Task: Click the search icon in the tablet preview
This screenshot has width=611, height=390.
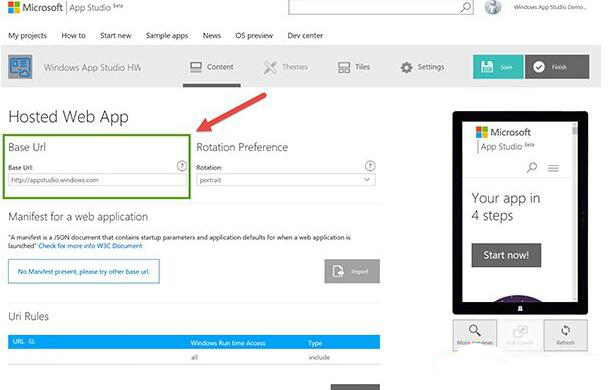Action: pyautogui.click(x=532, y=168)
